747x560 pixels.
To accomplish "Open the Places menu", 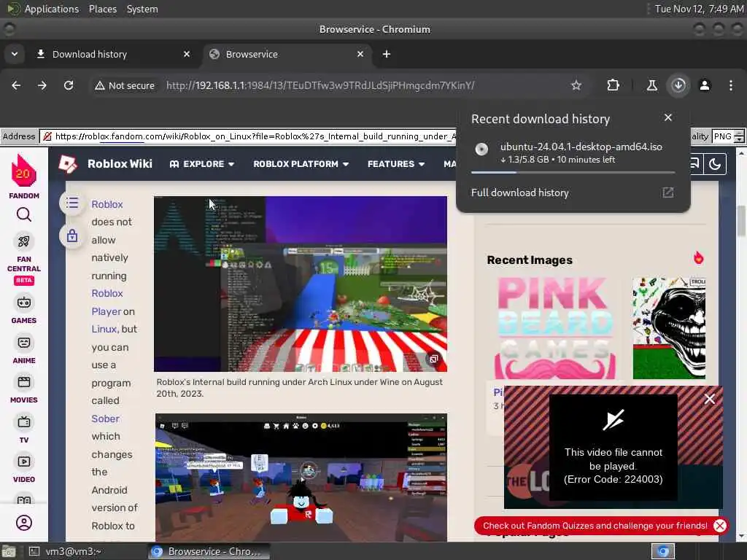I will click(102, 9).
